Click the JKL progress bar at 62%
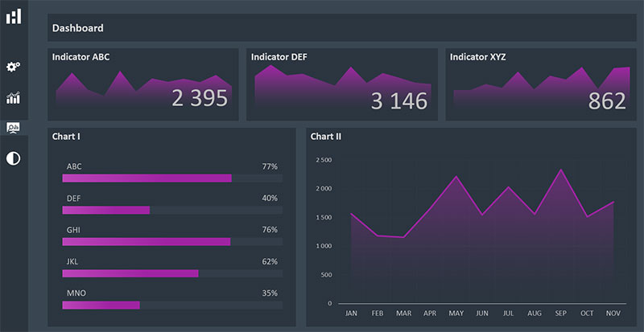Screen dimensions: 644x332 [x=130, y=273]
